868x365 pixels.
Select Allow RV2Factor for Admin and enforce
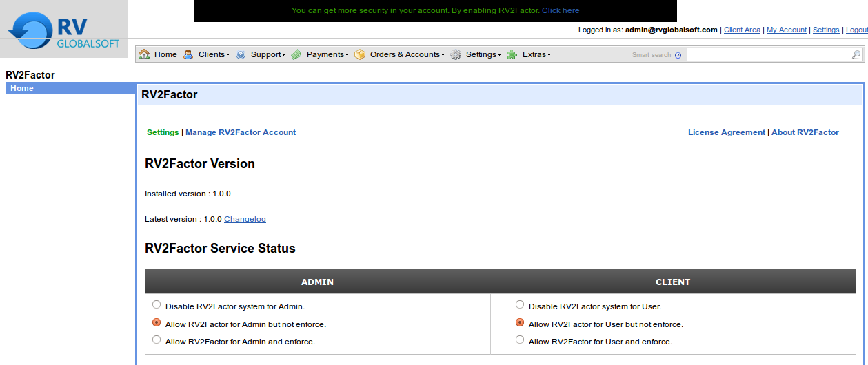(x=157, y=340)
